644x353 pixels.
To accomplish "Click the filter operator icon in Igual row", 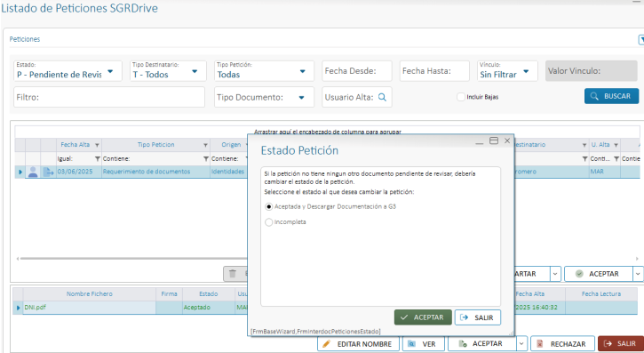I will (x=98, y=158).
